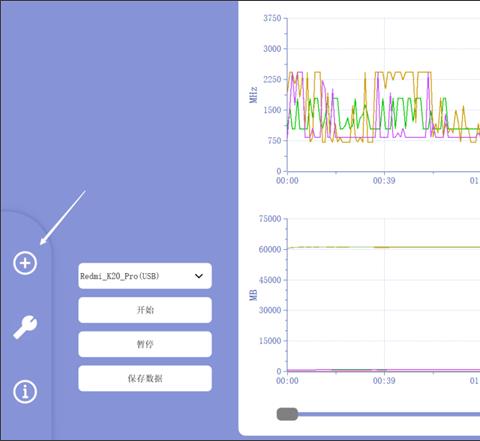Open the info circle icon
Image resolution: width=480 pixels, height=441 pixels.
click(25, 392)
